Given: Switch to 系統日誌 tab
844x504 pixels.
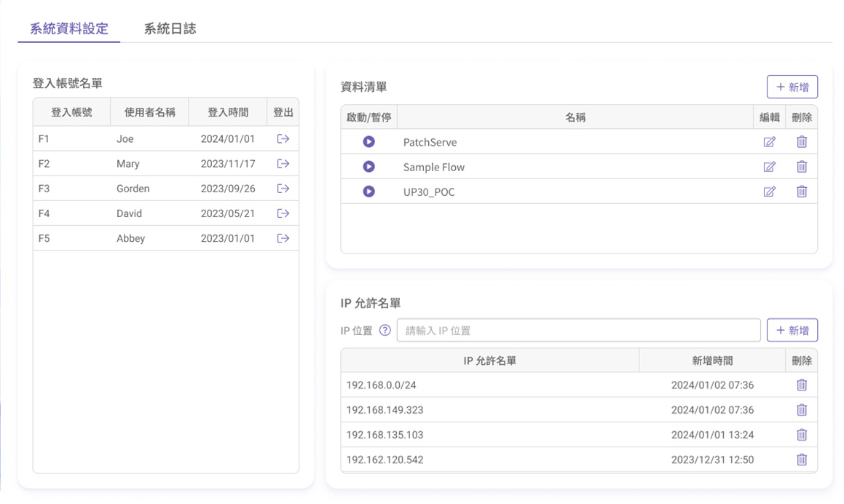Looking at the screenshot, I should pos(170,29).
